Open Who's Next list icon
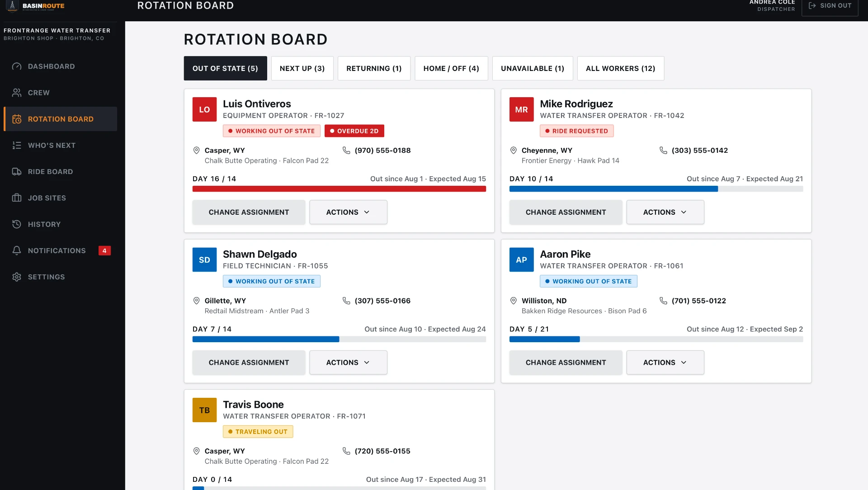Image resolution: width=868 pixels, height=490 pixels. [x=17, y=145]
